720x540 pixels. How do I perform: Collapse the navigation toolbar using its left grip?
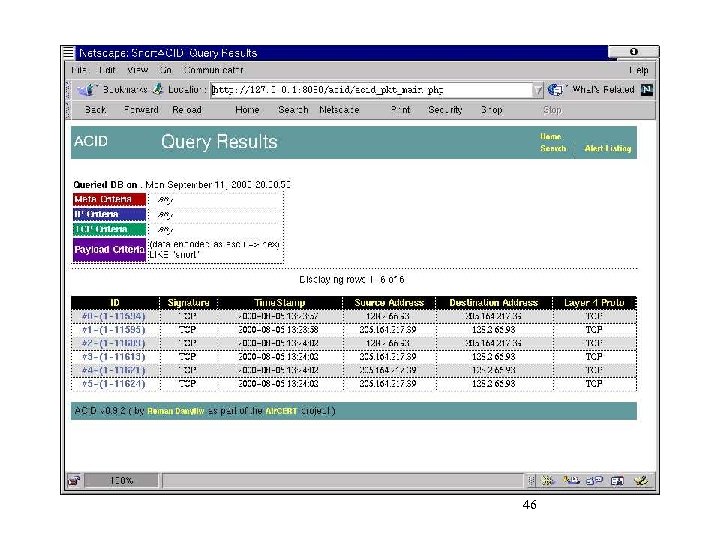pyautogui.click(x=69, y=110)
